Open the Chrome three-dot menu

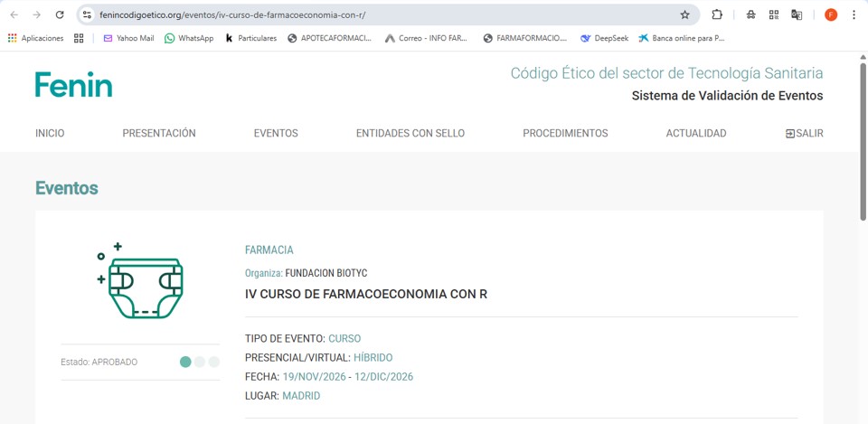854,14
